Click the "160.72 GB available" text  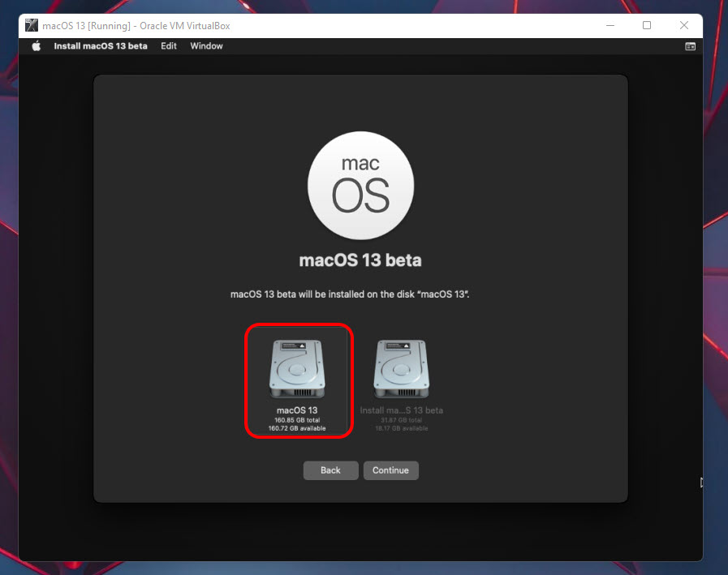pyautogui.click(x=297, y=428)
